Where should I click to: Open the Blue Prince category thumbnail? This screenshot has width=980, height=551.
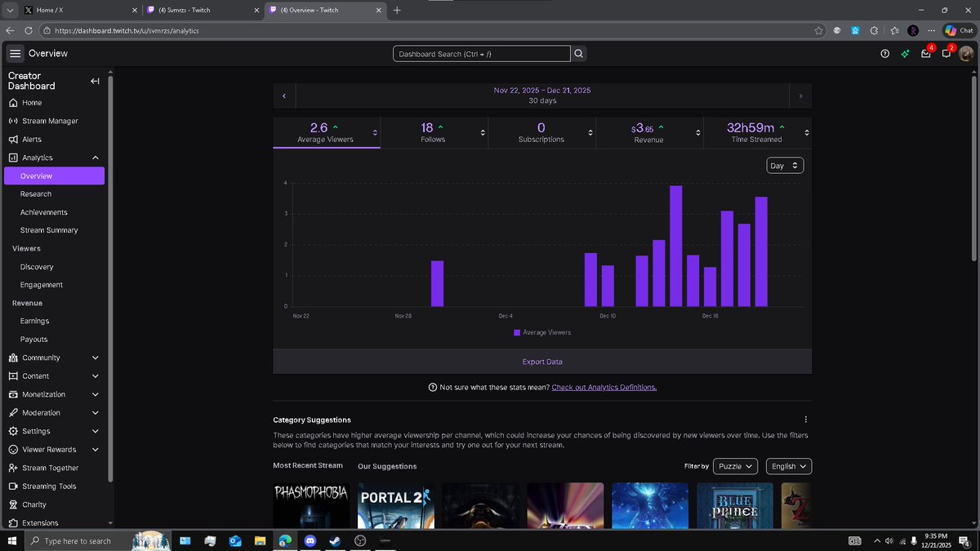click(735, 506)
